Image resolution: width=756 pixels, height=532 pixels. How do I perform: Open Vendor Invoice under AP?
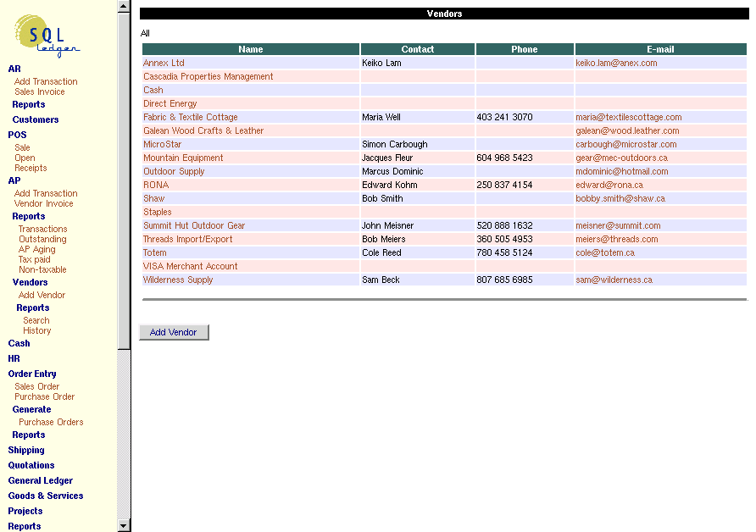[x=43, y=203]
